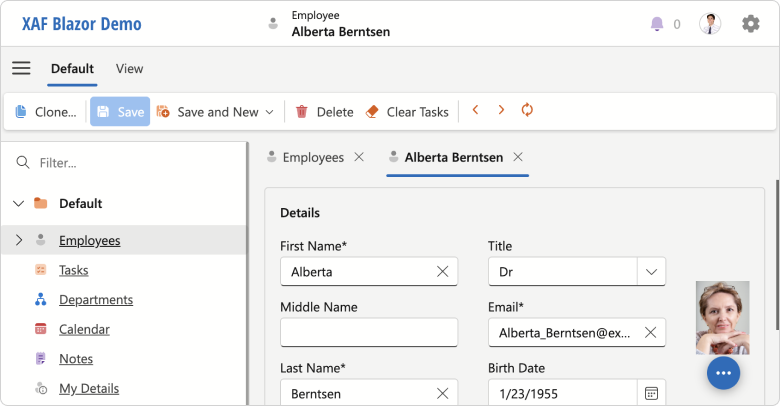Delete the current employee record
The height and width of the screenshot is (406, 780).
(x=324, y=112)
